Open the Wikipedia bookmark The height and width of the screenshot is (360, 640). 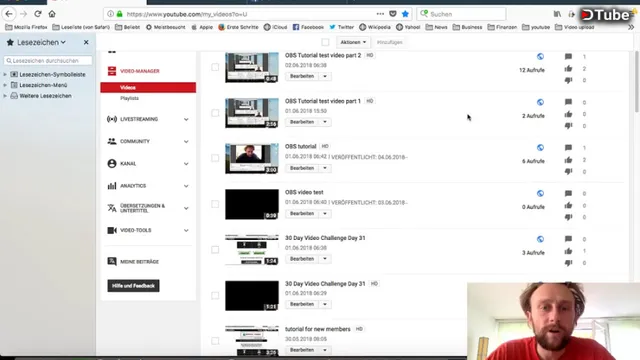(375, 27)
